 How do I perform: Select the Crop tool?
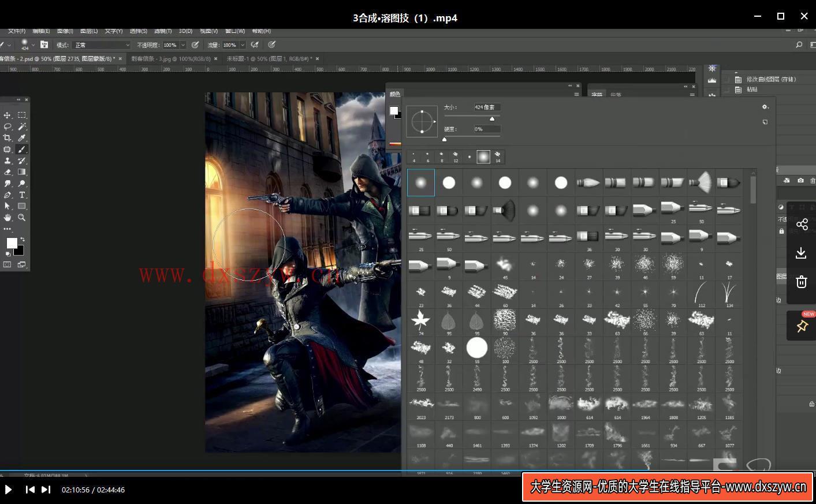[8, 138]
